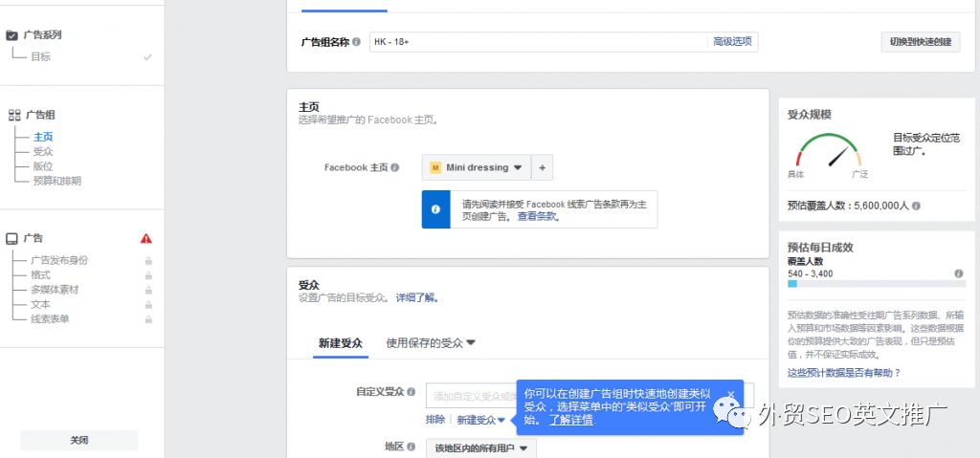Image resolution: width=980 pixels, height=458 pixels.
Task: Click the 排除 link
Action: (x=435, y=420)
